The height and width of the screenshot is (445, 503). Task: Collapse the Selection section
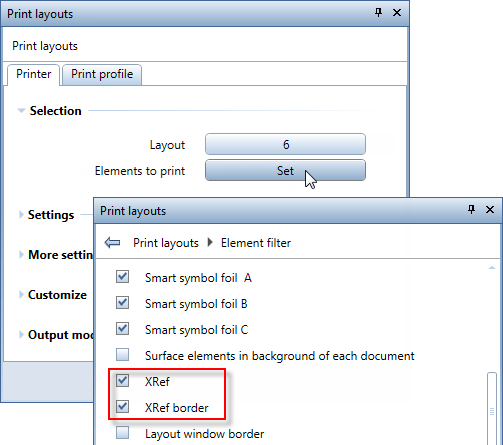coord(21,111)
